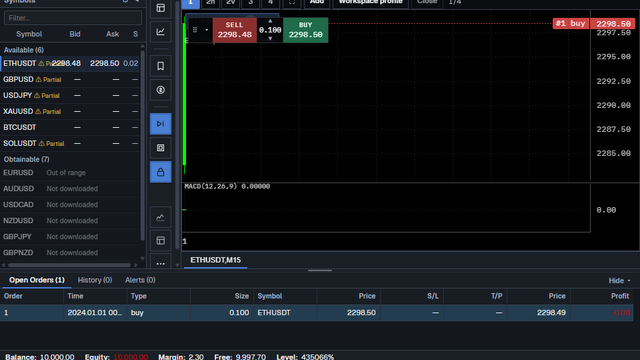Click the symbols panel horizontal scrollbar

69,265
